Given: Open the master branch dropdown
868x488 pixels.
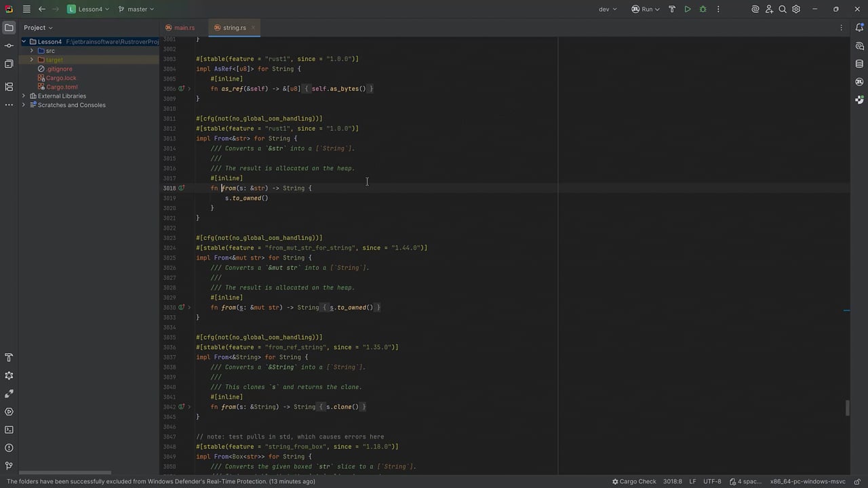Looking at the screenshot, I should [136, 9].
